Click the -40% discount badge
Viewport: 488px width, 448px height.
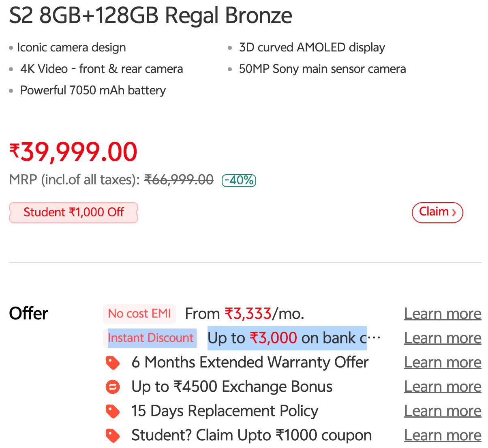pyautogui.click(x=239, y=180)
